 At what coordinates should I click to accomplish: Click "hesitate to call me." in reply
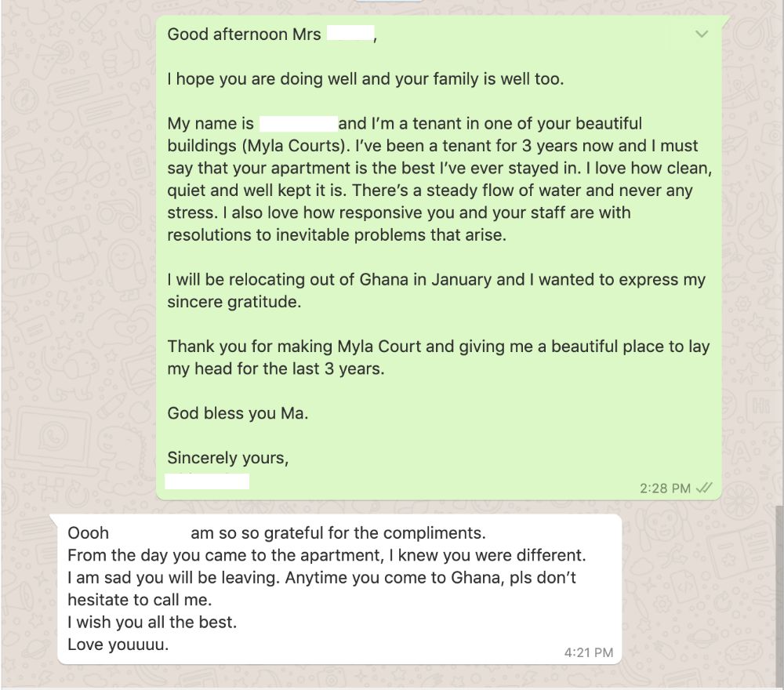(x=140, y=601)
